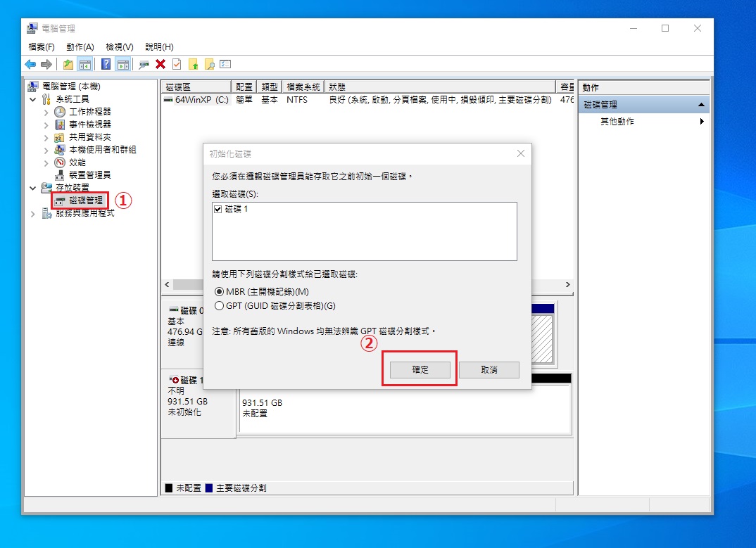Click the magnifier search toolbar icon
The width and height of the screenshot is (756, 548).
tap(209, 64)
